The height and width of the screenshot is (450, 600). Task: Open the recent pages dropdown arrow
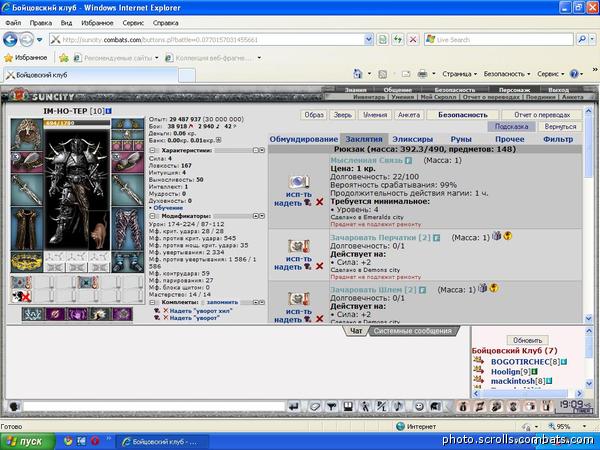pyautogui.click(x=39, y=39)
